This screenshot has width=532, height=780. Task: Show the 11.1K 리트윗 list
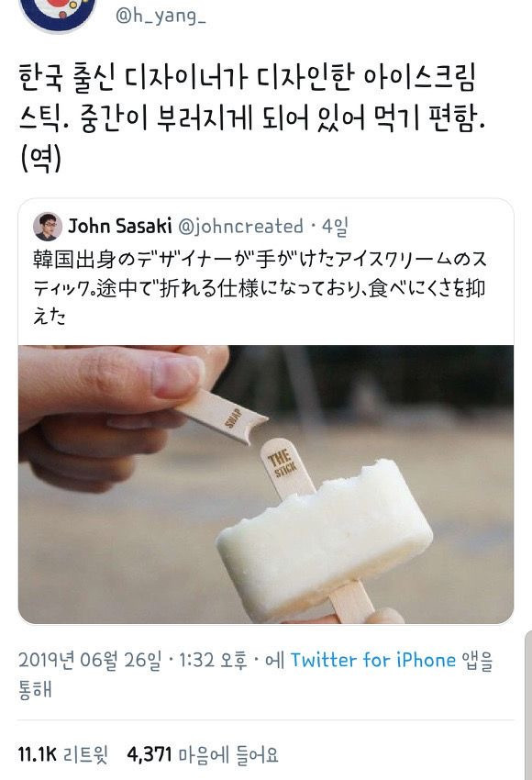point(62,754)
